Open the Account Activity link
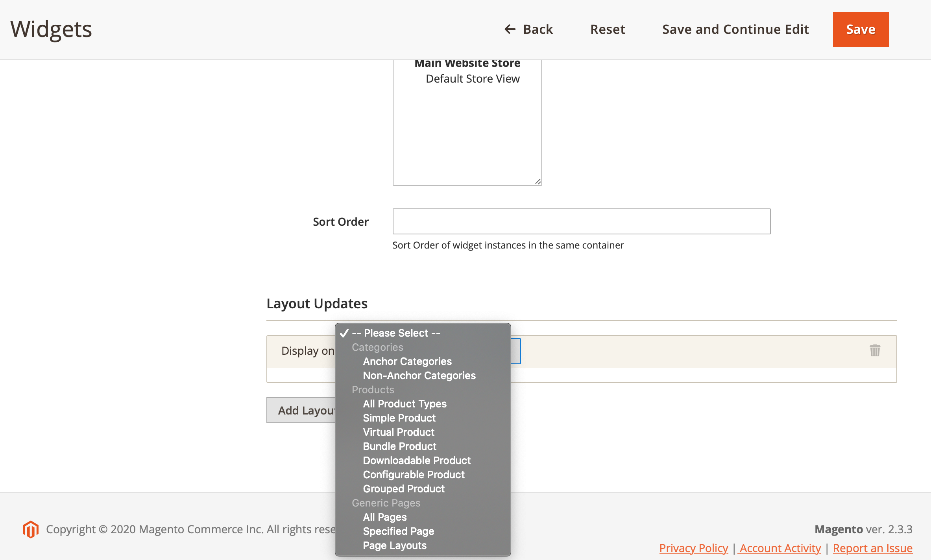Image resolution: width=931 pixels, height=560 pixels. point(780,548)
